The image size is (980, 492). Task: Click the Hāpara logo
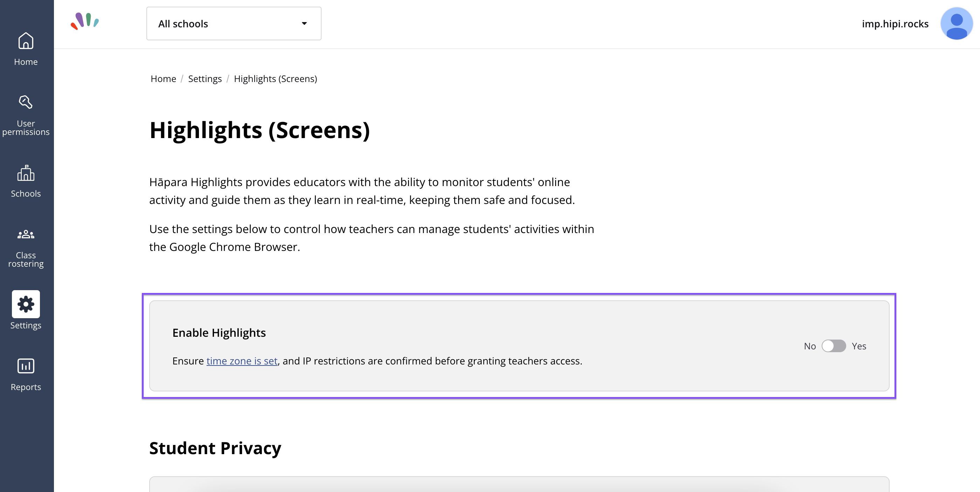tap(84, 21)
